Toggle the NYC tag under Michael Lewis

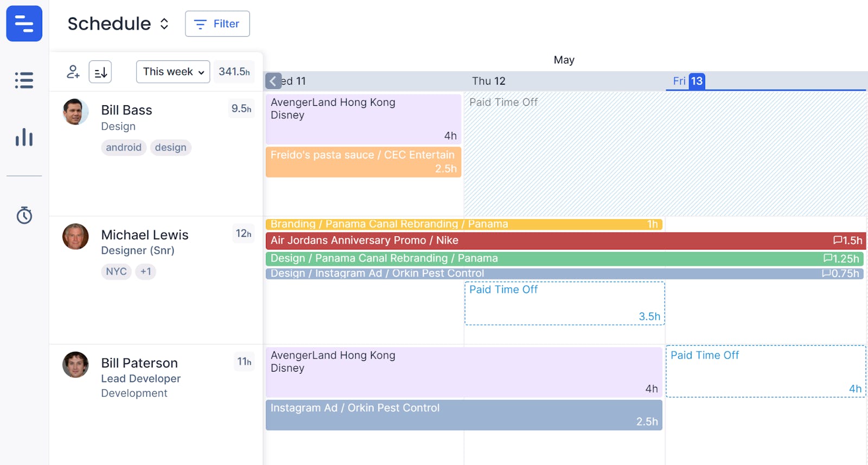(x=116, y=271)
